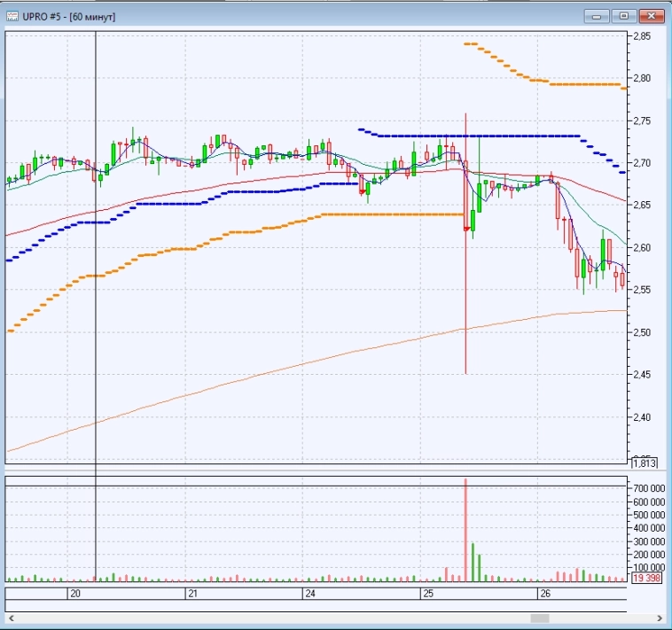Image resolution: width=672 pixels, height=630 pixels.
Task: Select the date label 25 on time axis
Action: point(427,594)
